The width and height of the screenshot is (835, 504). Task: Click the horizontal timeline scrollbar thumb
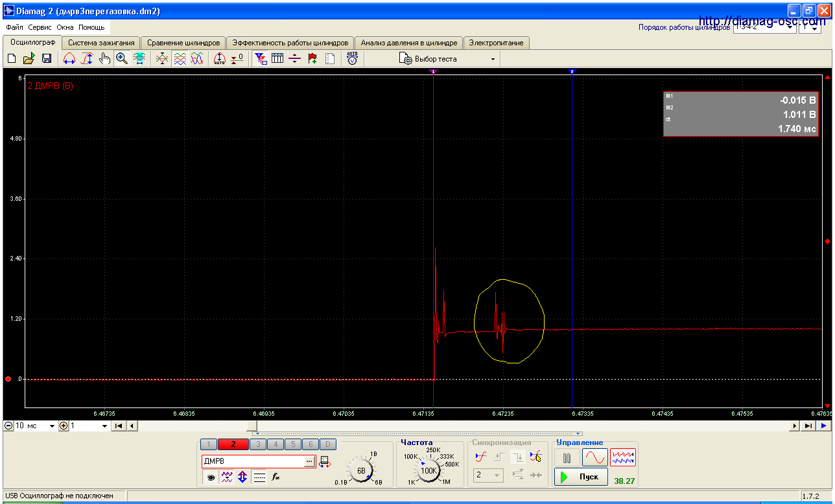coord(253,426)
